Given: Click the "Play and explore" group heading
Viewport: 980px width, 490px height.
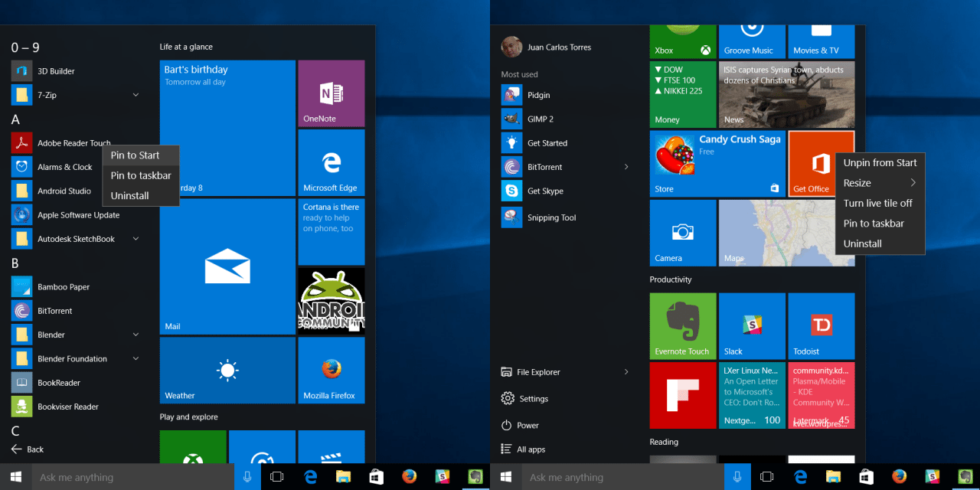Looking at the screenshot, I should pos(189,416).
